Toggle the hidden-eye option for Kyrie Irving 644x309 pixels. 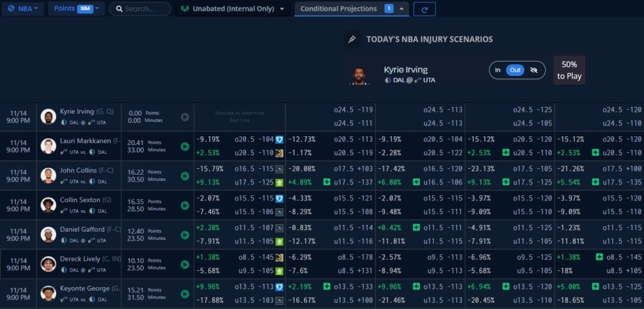tap(533, 70)
